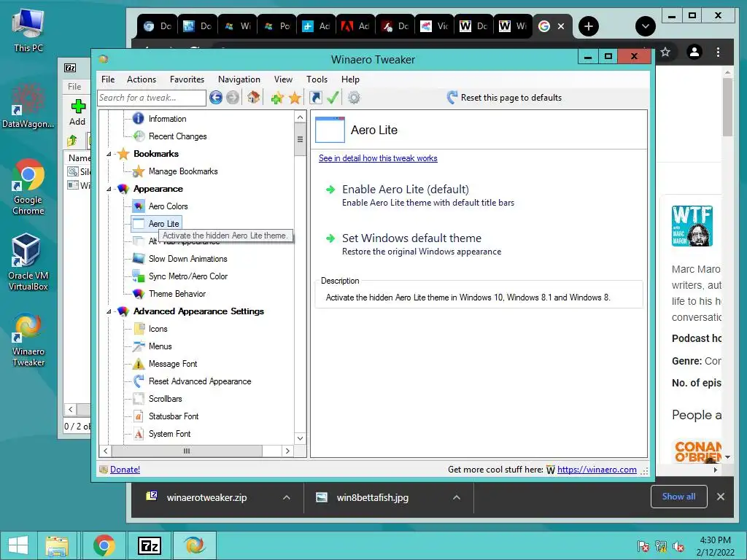The image size is (747, 560).
Task: Open the View menu
Action: point(283,79)
